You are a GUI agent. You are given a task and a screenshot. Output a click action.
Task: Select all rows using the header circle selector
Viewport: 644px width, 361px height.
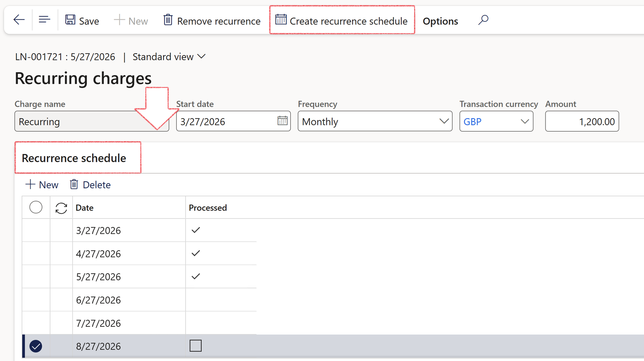pyautogui.click(x=36, y=207)
